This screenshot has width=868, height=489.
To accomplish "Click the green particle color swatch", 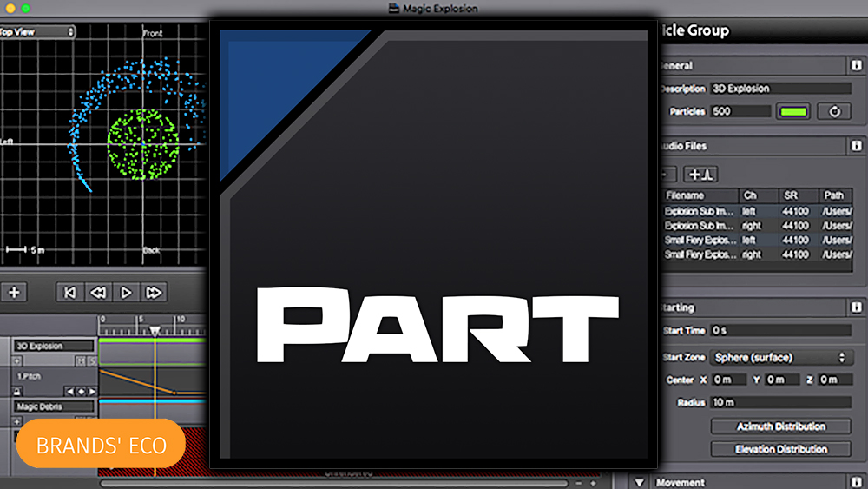I will pos(793,111).
